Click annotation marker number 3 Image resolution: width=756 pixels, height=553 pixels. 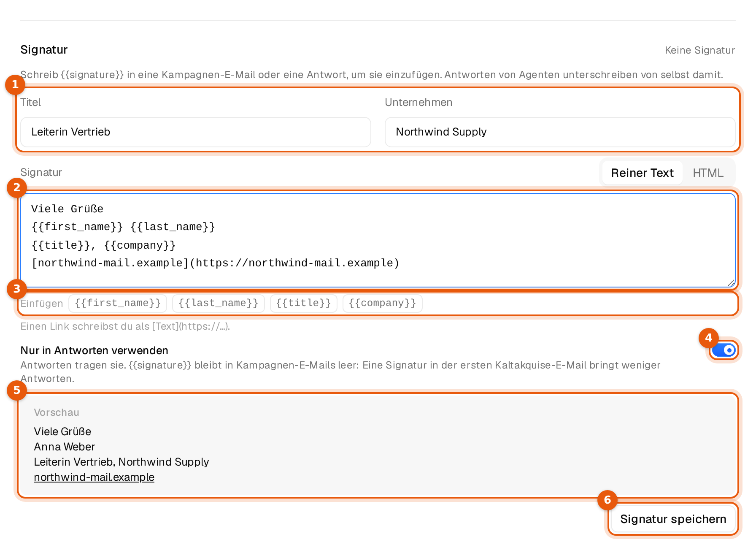[17, 289]
